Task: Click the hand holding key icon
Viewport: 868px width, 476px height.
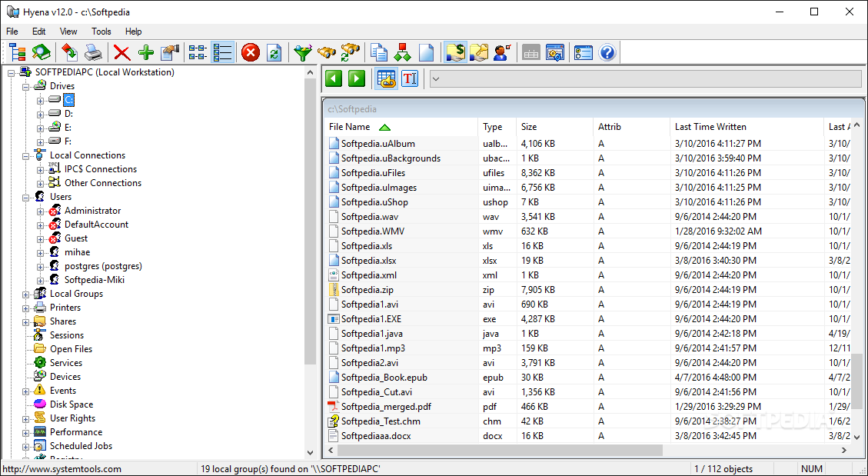Action: [x=478, y=53]
